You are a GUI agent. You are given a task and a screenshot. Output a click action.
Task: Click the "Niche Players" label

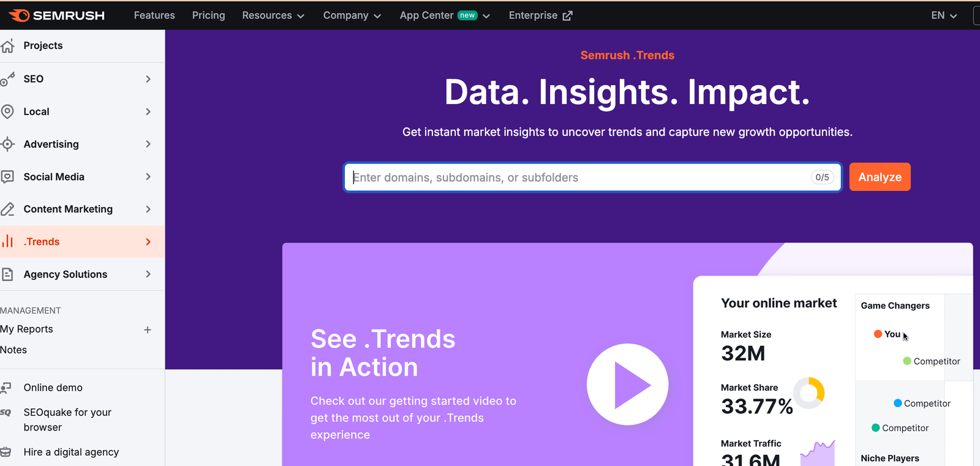890,458
